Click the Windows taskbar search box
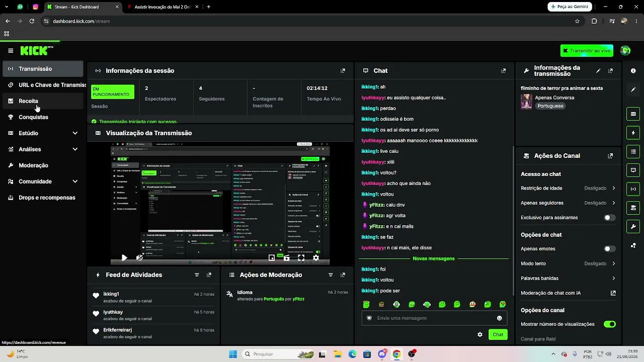The height and width of the screenshot is (362, 644). tap(278, 354)
